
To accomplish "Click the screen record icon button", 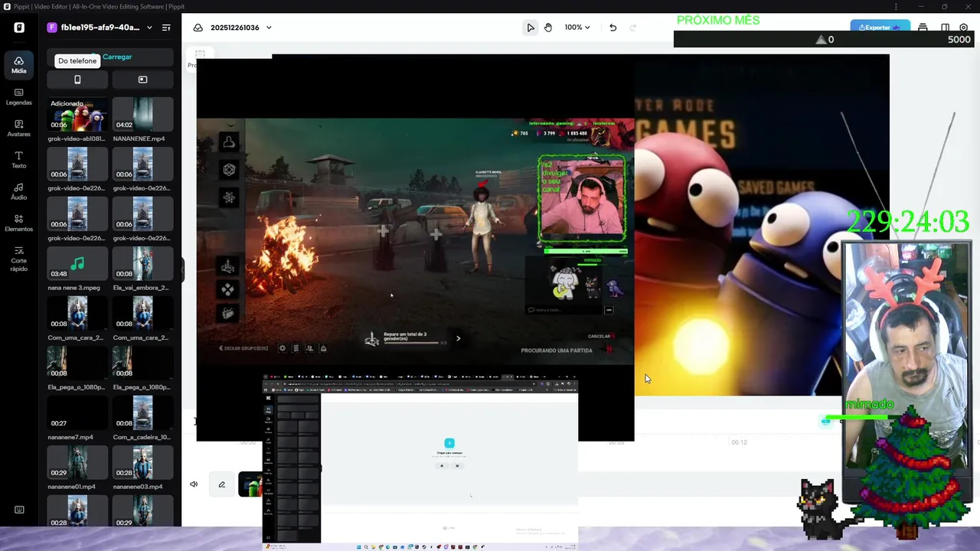I will click(x=142, y=80).
